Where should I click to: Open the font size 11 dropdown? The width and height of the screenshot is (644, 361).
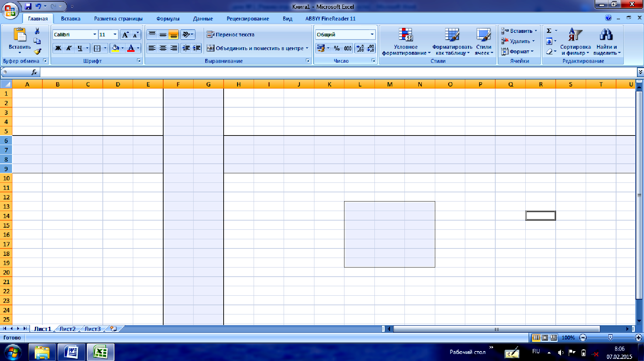[115, 34]
